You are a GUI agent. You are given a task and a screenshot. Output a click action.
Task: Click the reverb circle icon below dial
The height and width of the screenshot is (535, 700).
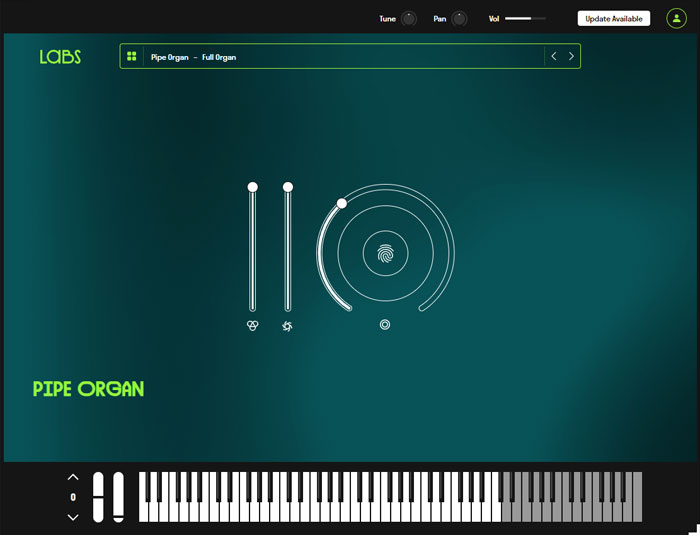click(x=385, y=325)
